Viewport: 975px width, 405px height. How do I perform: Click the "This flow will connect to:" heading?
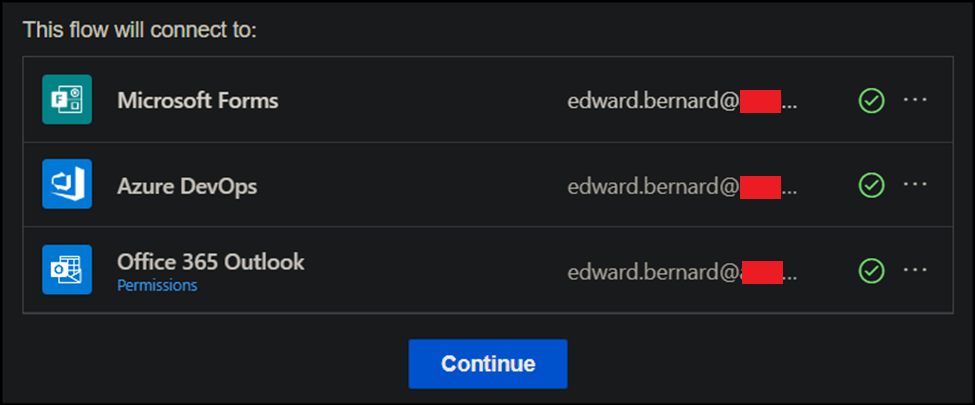(140, 29)
